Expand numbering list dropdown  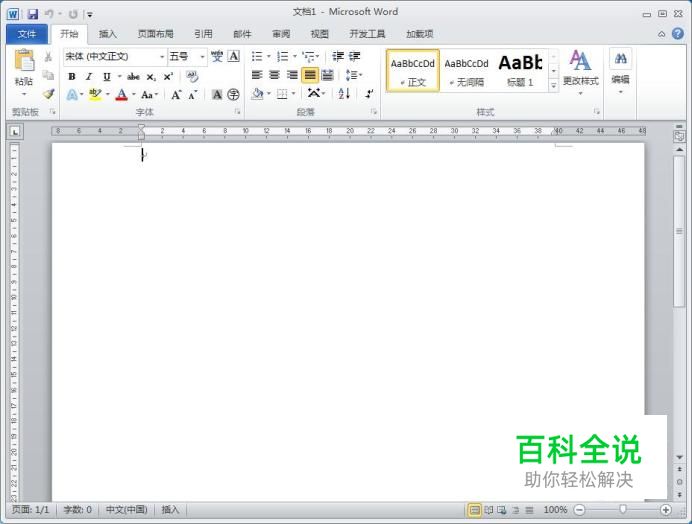pos(294,57)
